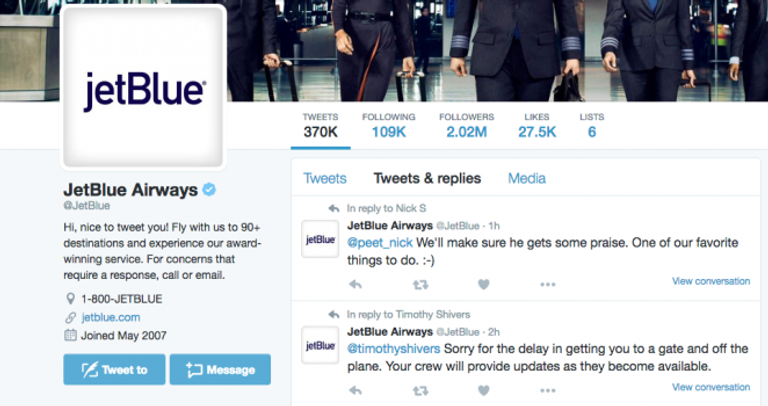Open the jetblue.com website link
This screenshot has width=768, height=406.
111,317
